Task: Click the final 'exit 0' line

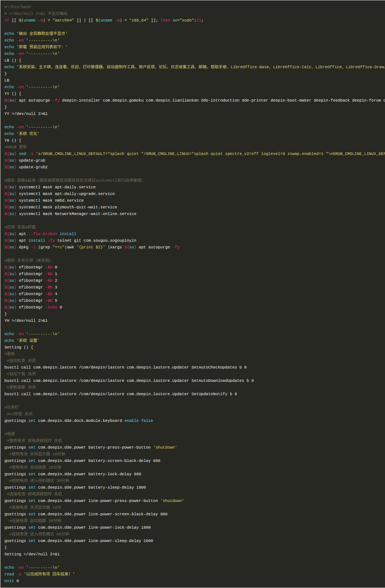Action: click(12, 581)
